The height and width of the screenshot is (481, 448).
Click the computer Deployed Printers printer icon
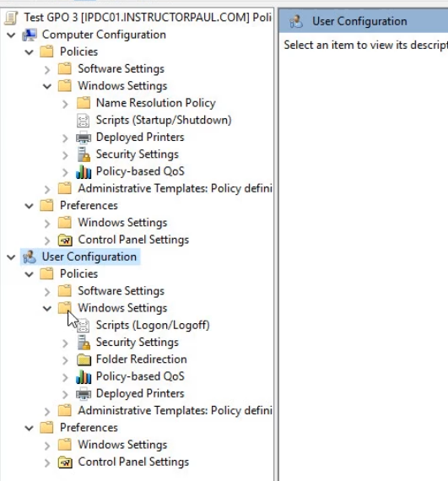point(84,138)
